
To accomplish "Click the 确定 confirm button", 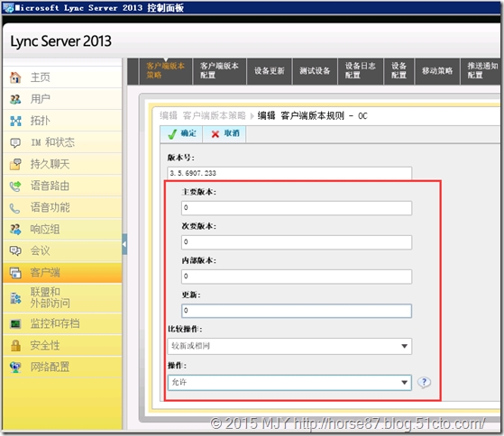I will [181, 134].
